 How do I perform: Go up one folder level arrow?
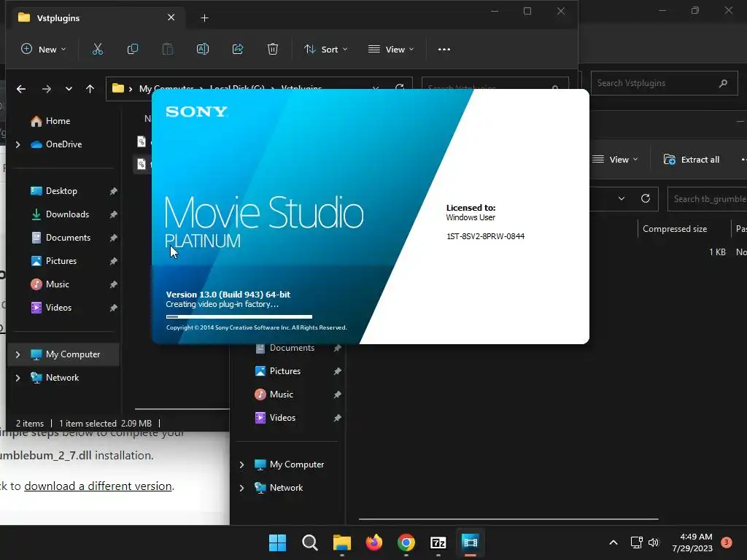click(x=90, y=89)
